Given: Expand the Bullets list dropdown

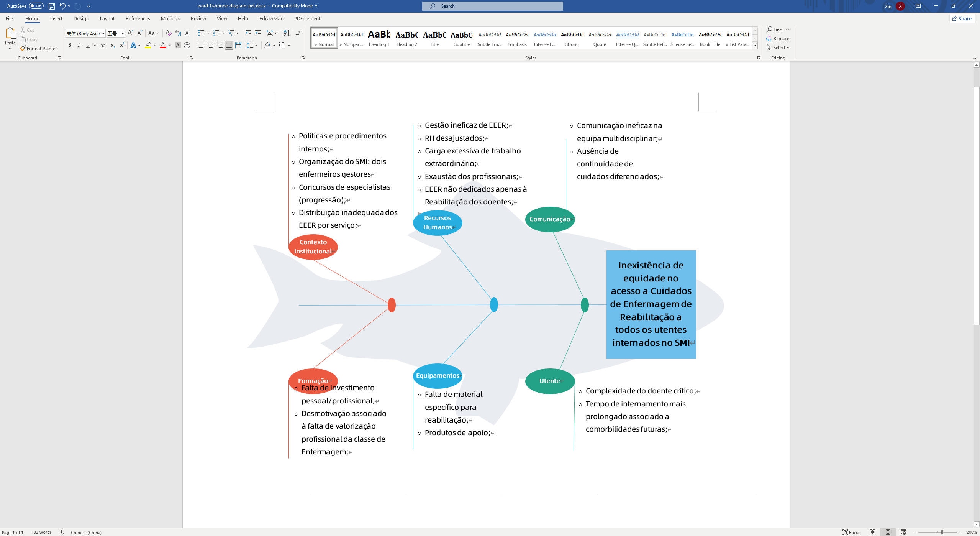Looking at the screenshot, I should (208, 33).
